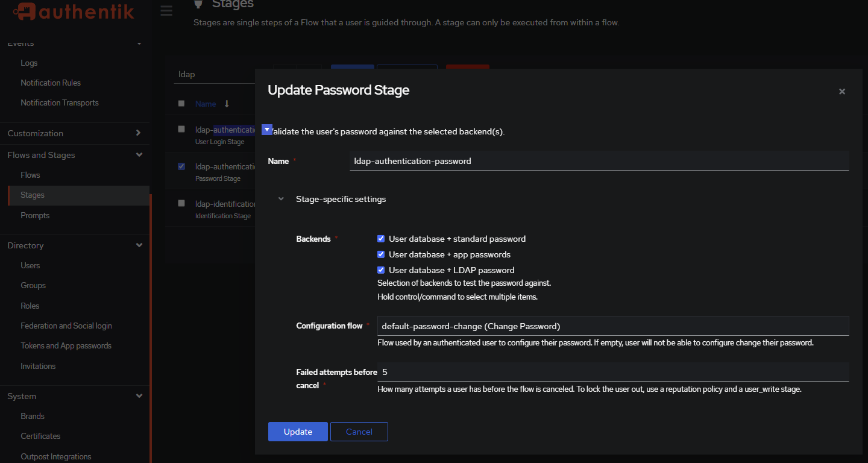Viewport: 868px width, 463px height.
Task: Collapse the Flows and Stages sidebar section
Action: pos(138,155)
